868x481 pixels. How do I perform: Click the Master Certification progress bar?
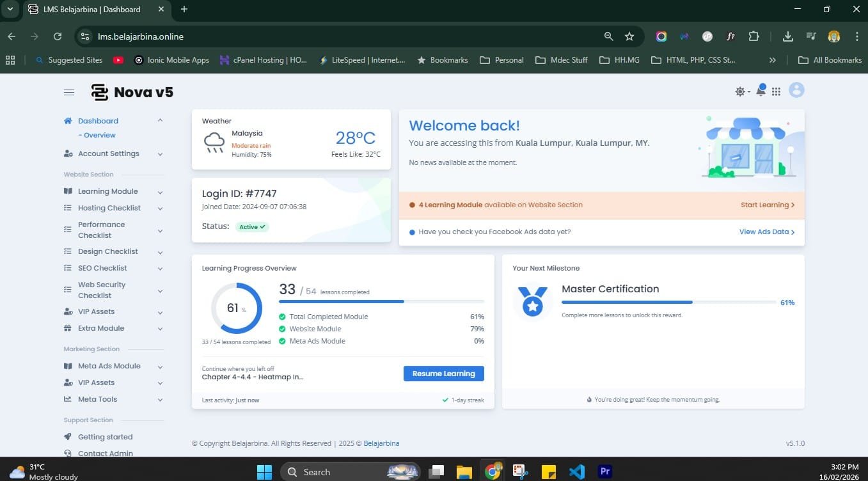667,302
